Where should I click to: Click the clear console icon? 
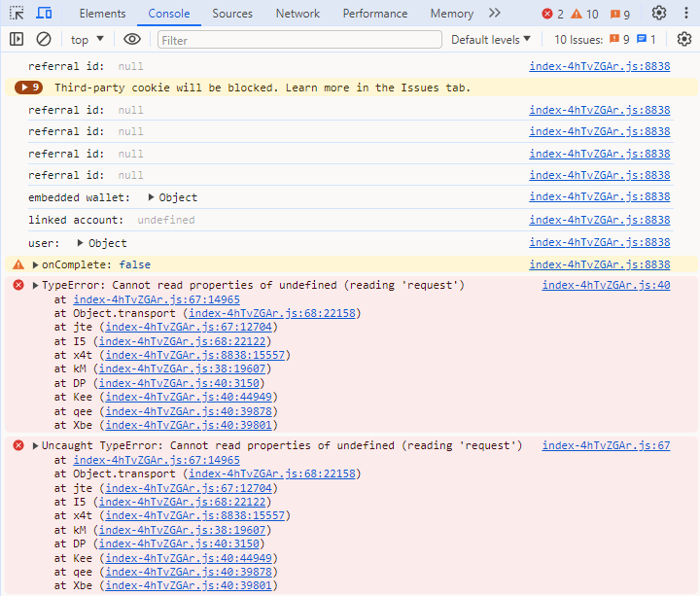click(44, 40)
